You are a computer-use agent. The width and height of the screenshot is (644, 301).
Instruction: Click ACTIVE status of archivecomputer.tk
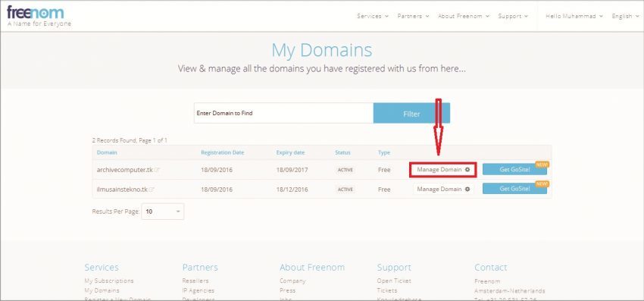[345, 170]
